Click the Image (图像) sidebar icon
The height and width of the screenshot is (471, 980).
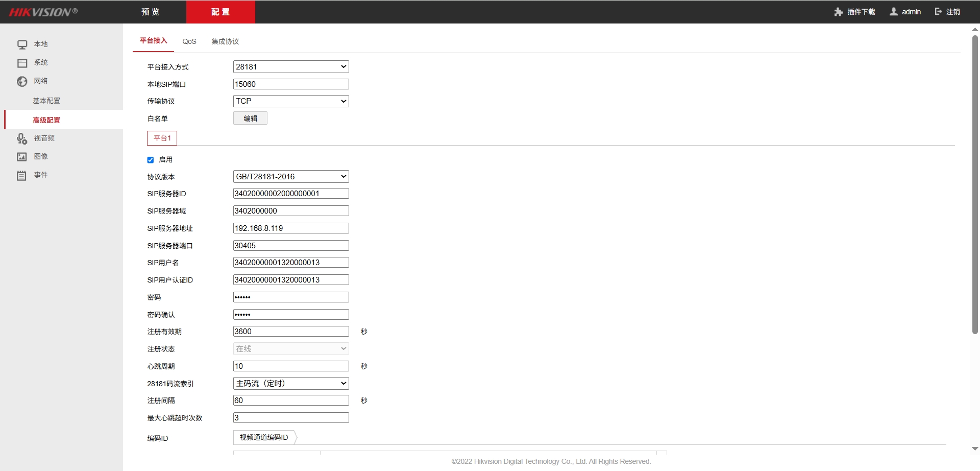coord(22,157)
